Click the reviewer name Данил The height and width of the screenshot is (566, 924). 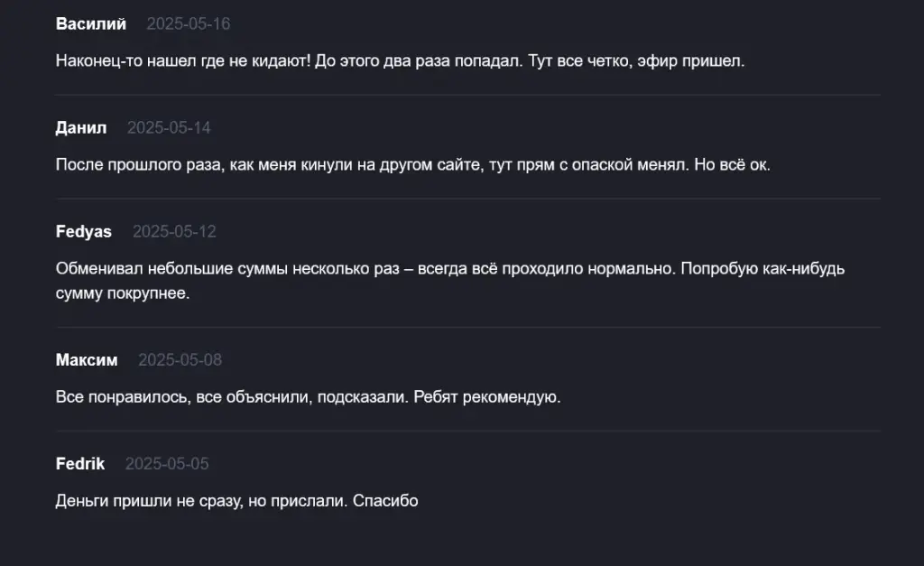point(81,127)
